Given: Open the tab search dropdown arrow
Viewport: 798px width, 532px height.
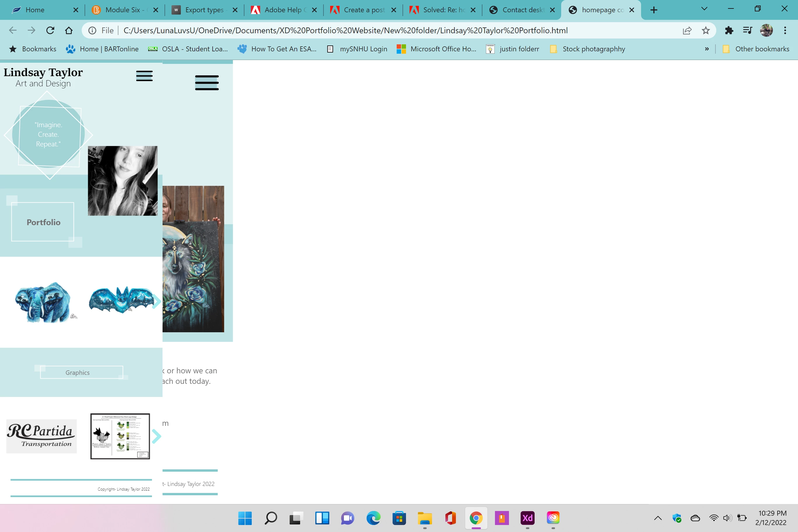Looking at the screenshot, I should pyautogui.click(x=704, y=9).
